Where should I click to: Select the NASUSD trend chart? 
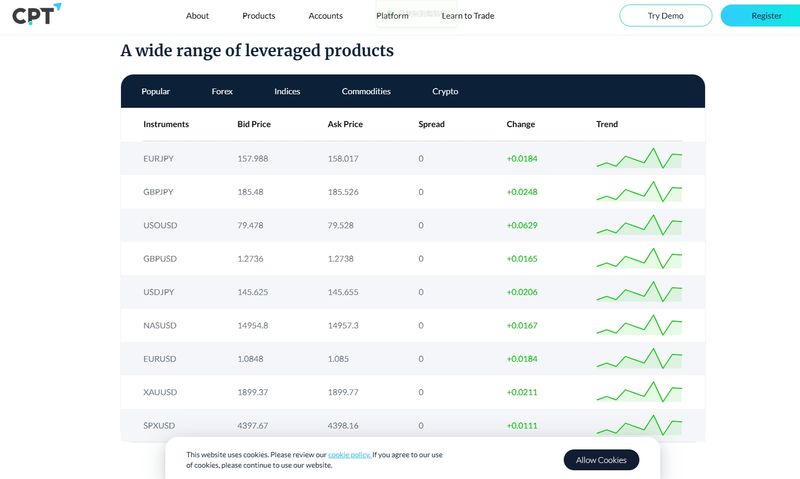point(639,325)
